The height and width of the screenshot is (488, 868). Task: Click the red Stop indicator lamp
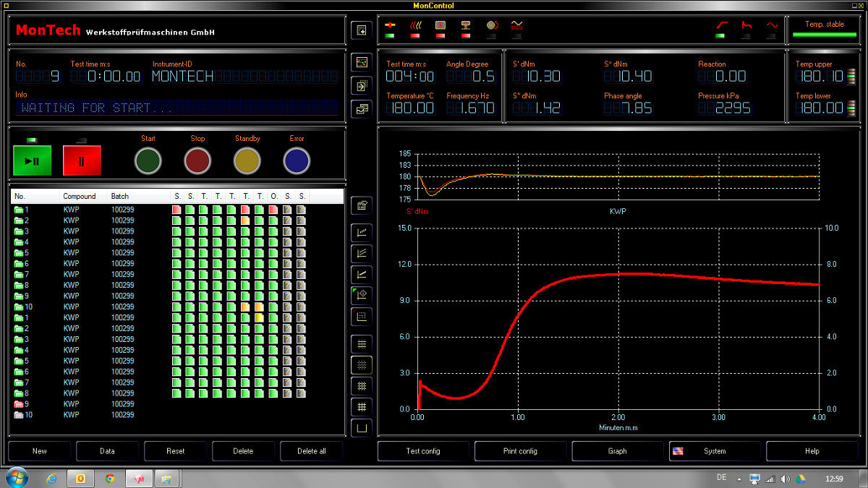[x=197, y=160]
